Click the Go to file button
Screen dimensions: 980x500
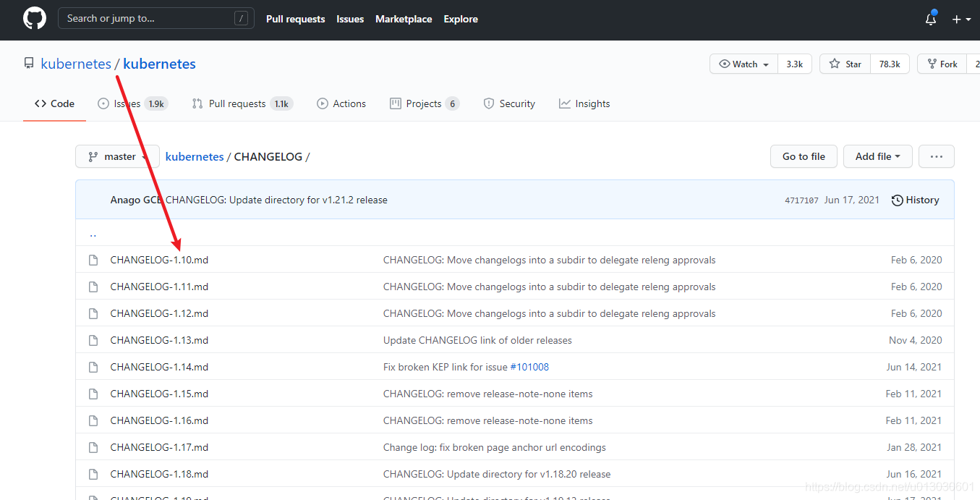coord(804,156)
